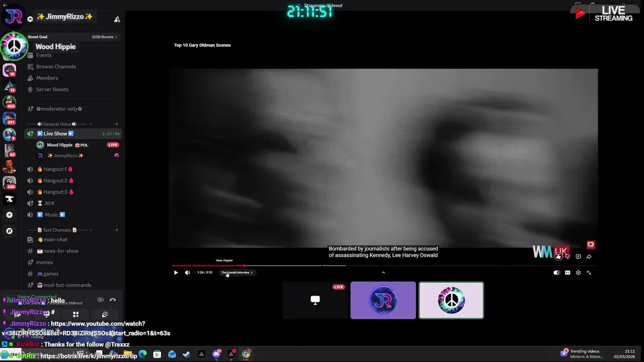The height and width of the screenshot is (362, 644).
Task: Open server with 13 notifications badge
Action: pyautogui.click(x=9, y=86)
